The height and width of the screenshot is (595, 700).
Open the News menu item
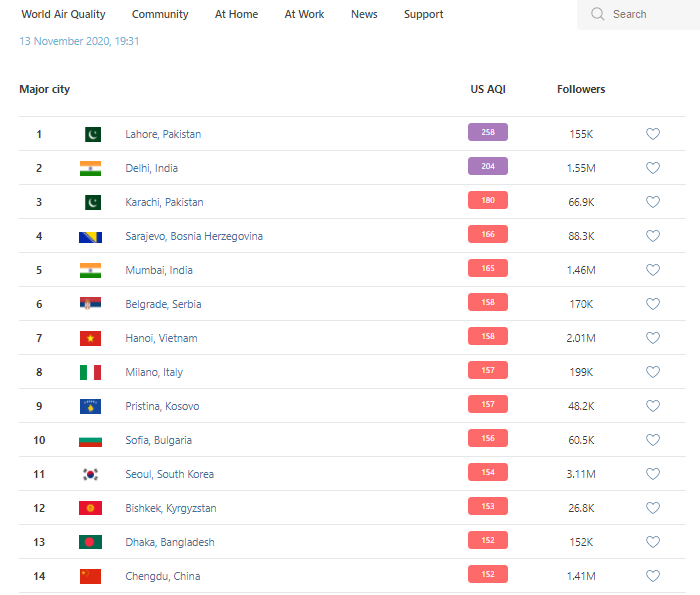point(364,14)
